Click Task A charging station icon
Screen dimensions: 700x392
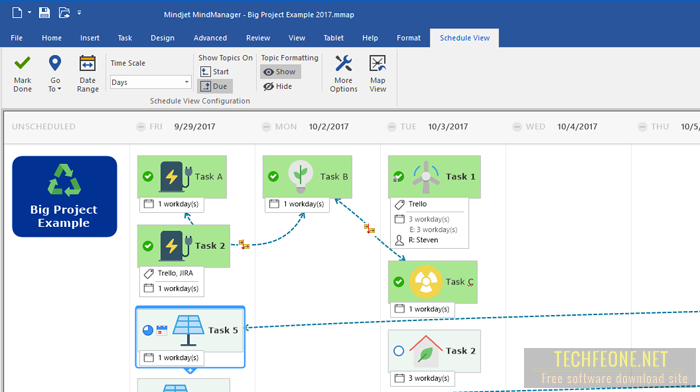click(x=175, y=177)
